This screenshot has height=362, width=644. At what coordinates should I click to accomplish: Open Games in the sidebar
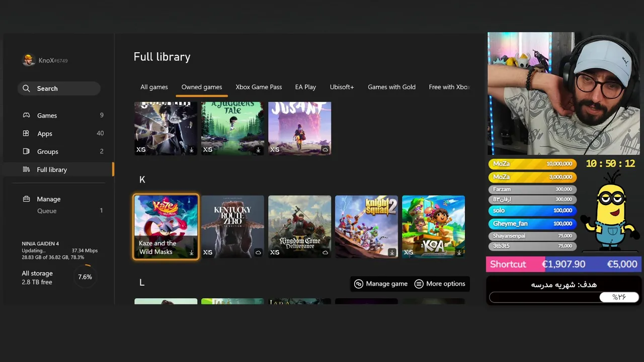click(x=59, y=116)
